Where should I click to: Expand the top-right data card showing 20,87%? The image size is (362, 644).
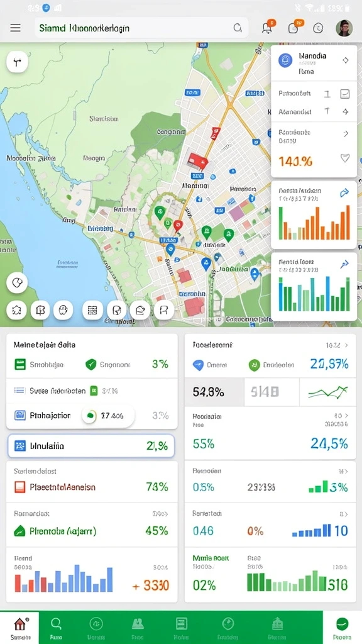pos(346,345)
